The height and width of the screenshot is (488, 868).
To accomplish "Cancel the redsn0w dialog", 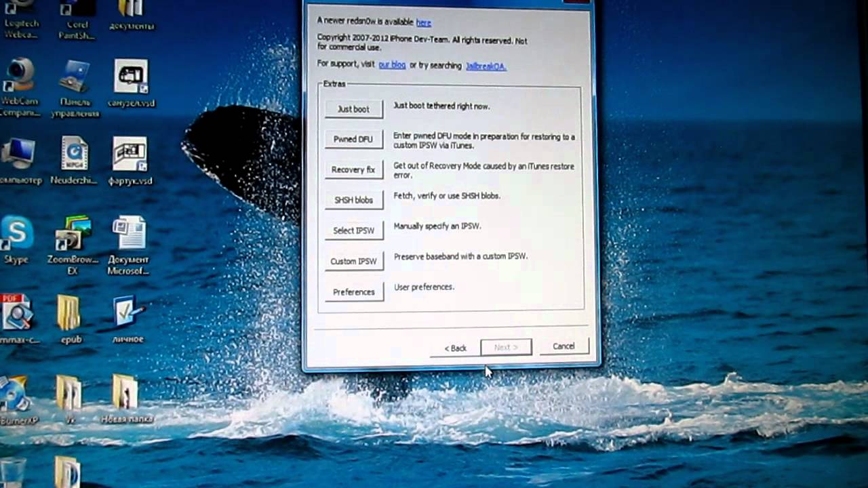I will (564, 346).
